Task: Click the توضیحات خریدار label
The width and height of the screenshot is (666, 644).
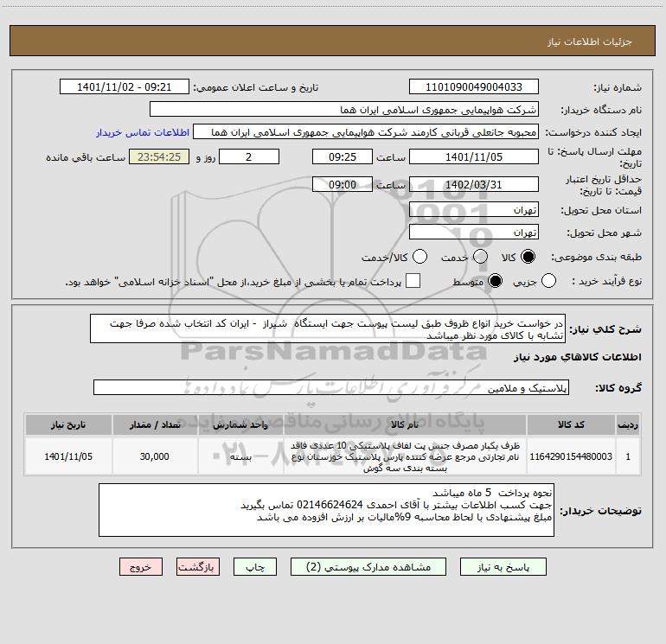Action: (600, 511)
